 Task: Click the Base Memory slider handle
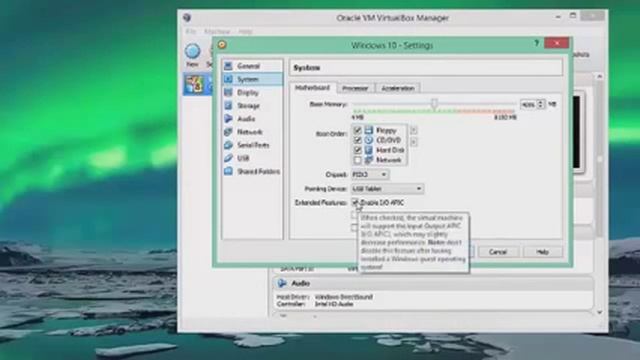coord(434,104)
